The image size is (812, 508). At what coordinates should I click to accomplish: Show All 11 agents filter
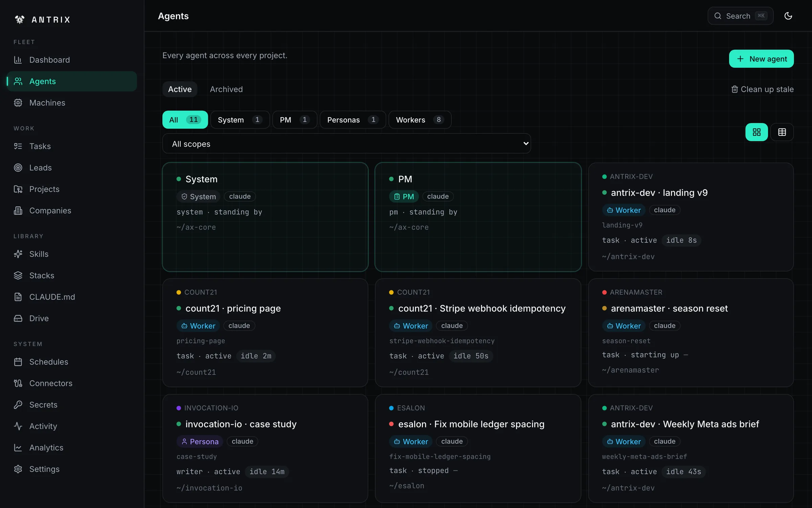[185, 120]
